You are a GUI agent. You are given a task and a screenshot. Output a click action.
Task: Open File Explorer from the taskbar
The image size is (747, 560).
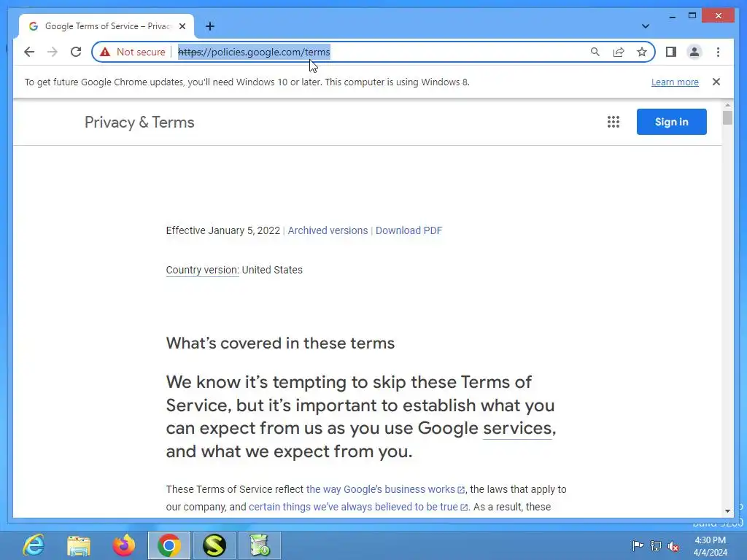[79, 545]
